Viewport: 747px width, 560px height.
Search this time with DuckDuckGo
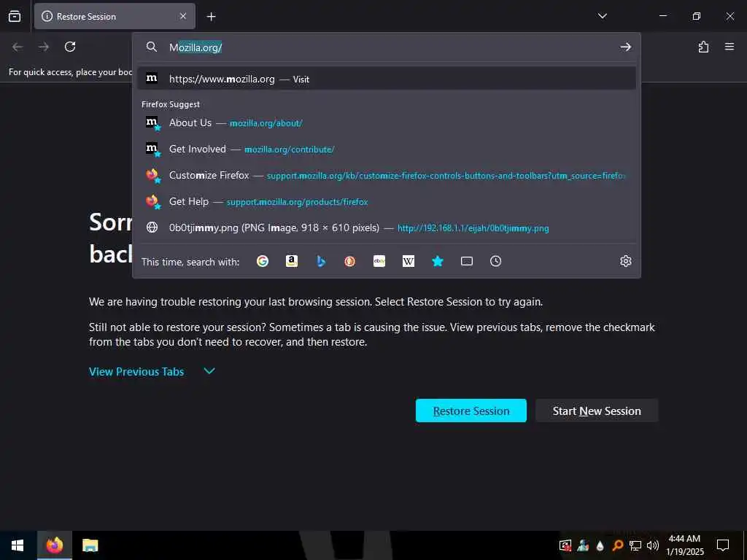[x=349, y=261]
